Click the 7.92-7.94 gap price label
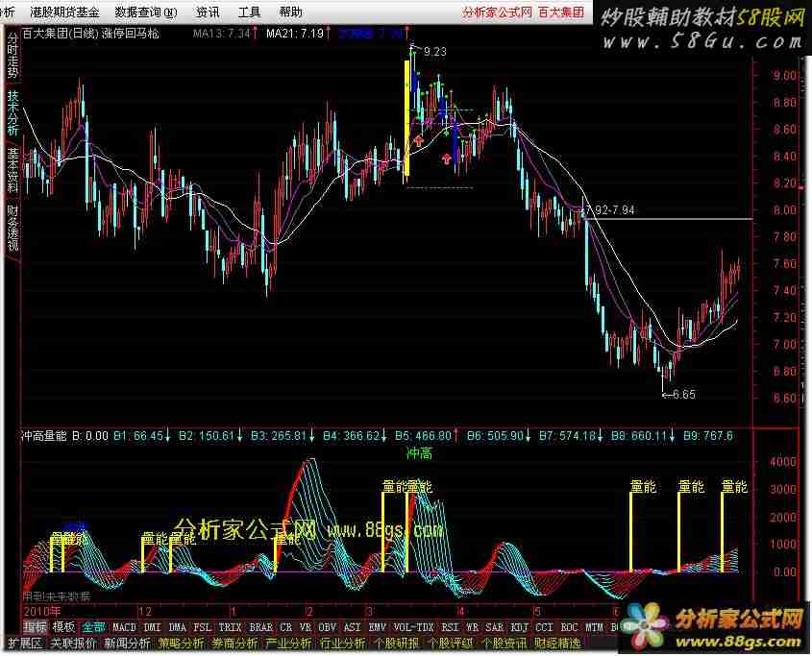Viewport: 812px width, 656px height. (x=610, y=210)
